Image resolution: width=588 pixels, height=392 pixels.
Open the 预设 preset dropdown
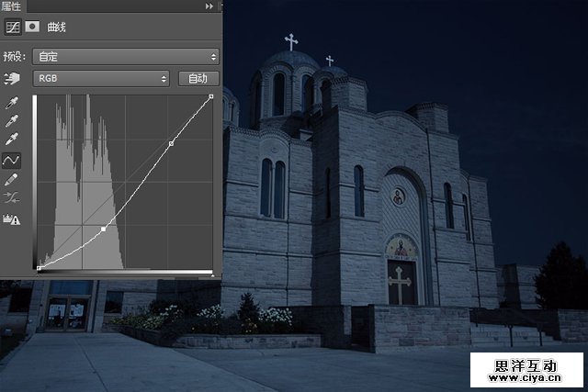pos(125,56)
